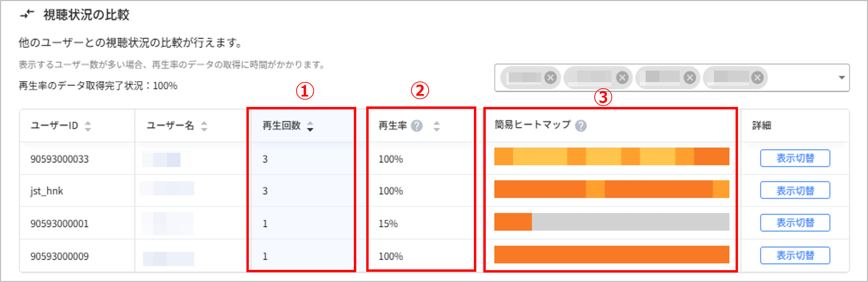Viewport: 868px width, 282px height.
Task: Sort table by ユーザー名 column
Action: tap(204, 126)
